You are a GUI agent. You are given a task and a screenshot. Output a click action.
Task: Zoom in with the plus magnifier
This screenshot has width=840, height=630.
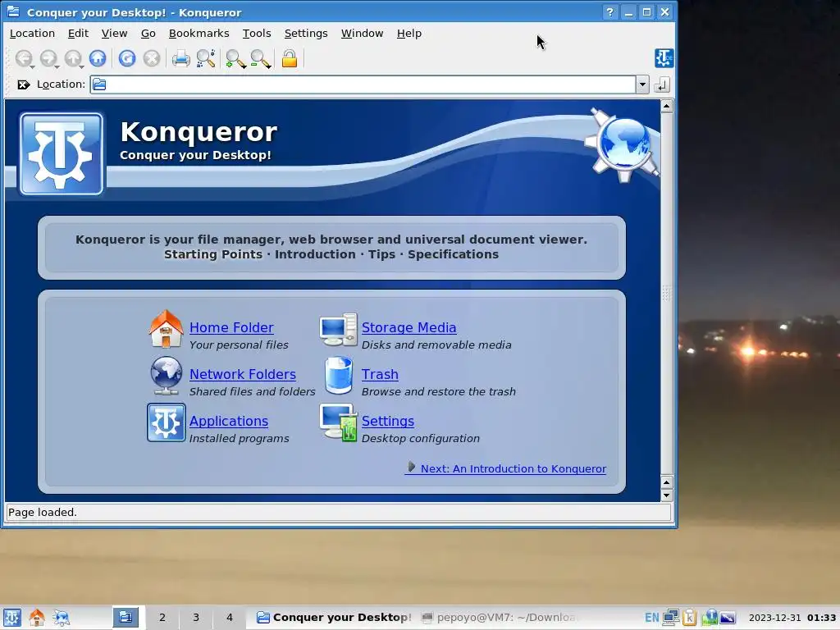(235, 58)
